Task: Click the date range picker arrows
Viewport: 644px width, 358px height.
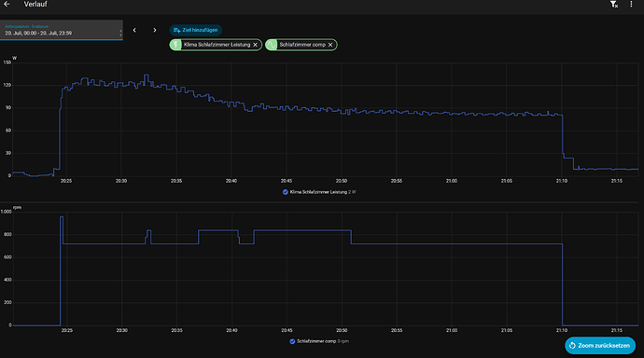Action: click(x=120, y=33)
